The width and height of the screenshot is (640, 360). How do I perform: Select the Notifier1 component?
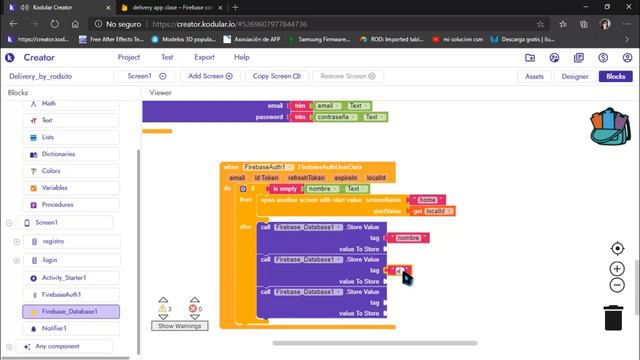71,328
